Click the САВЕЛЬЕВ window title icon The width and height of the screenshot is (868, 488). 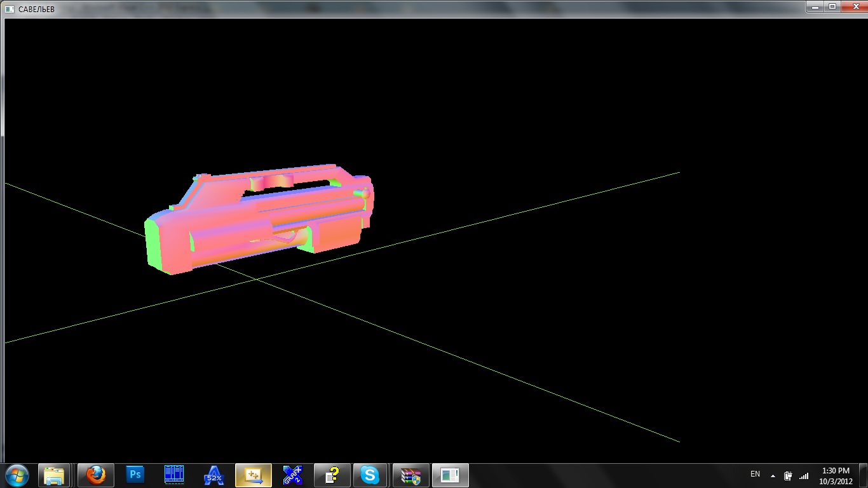(10, 9)
